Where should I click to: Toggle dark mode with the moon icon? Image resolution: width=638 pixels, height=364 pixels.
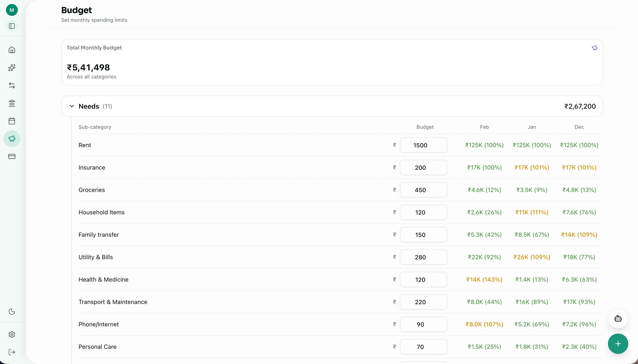coord(12,312)
